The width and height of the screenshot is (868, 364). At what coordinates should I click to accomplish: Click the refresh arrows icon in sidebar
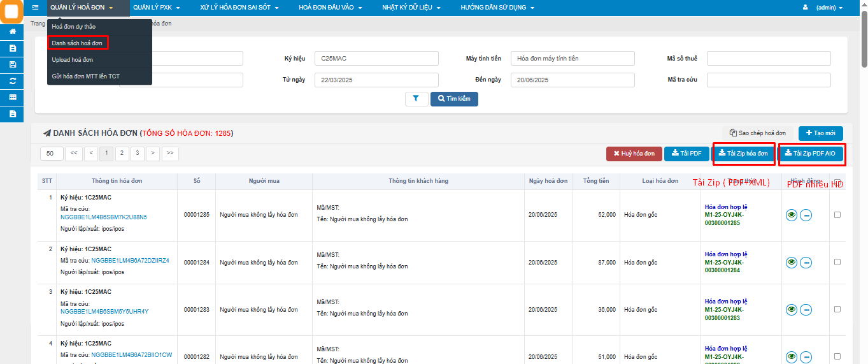[x=13, y=81]
